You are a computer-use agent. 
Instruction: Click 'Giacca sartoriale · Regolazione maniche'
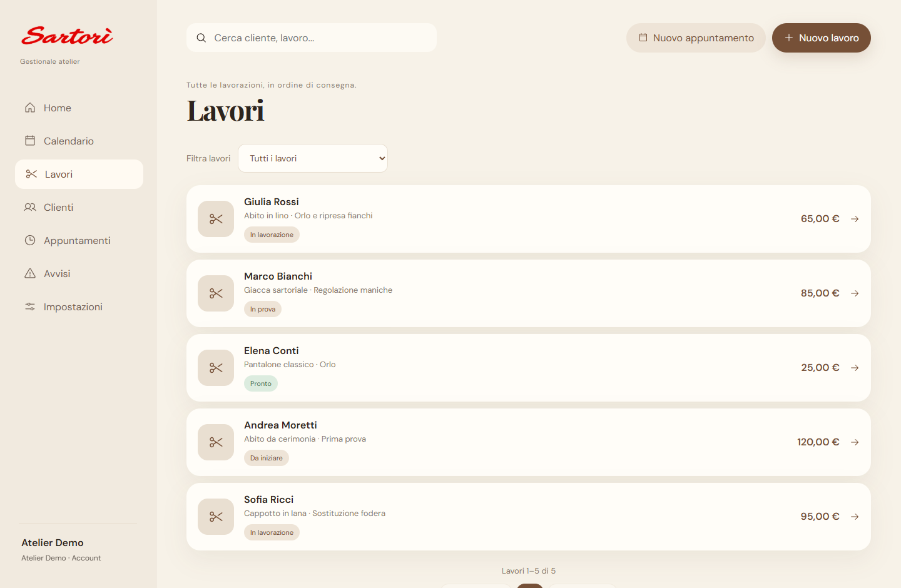coord(318,290)
